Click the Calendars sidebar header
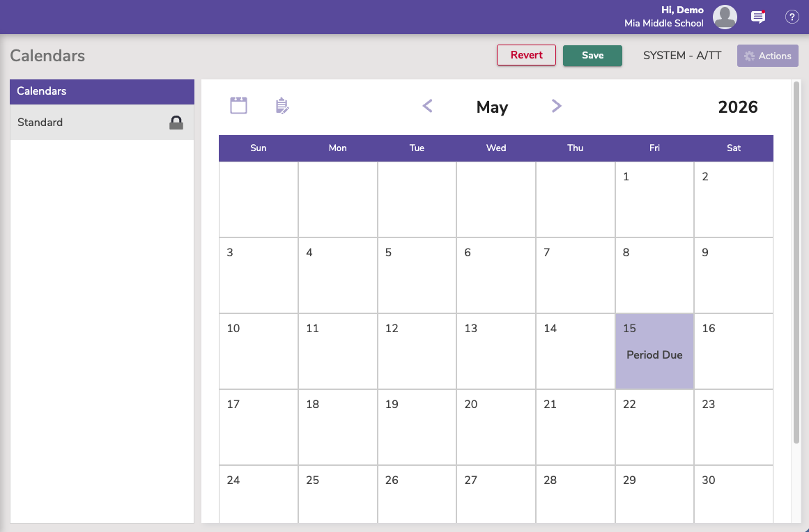Screen dimensions: 809x532 (102, 91)
